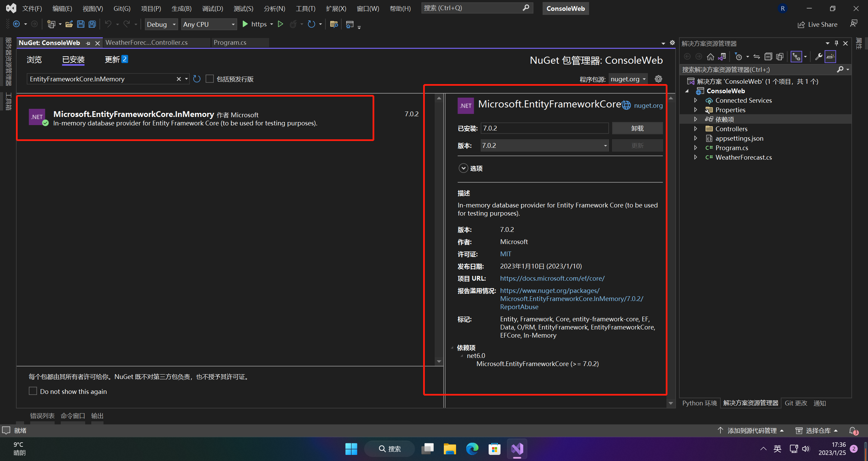This screenshot has width=868, height=461.
Task: Toggle preview selected items icon
Action: [830, 57]
